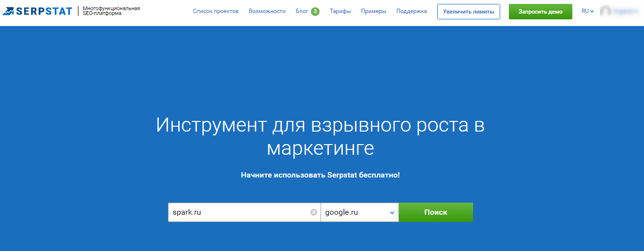Open the Поддержка support link
644x251 pixels.
pyautogui.click(x=412, y=11)
